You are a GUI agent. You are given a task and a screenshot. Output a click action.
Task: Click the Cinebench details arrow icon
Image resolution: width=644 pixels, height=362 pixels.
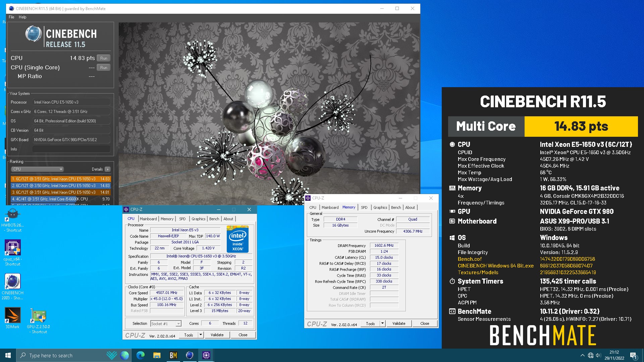click(x=108, y=169)
